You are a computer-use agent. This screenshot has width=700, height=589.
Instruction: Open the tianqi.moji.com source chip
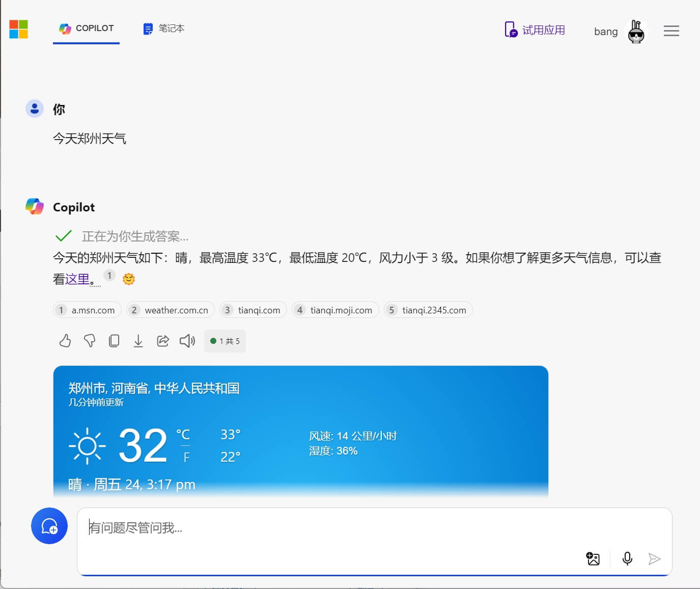coord(334,310)
